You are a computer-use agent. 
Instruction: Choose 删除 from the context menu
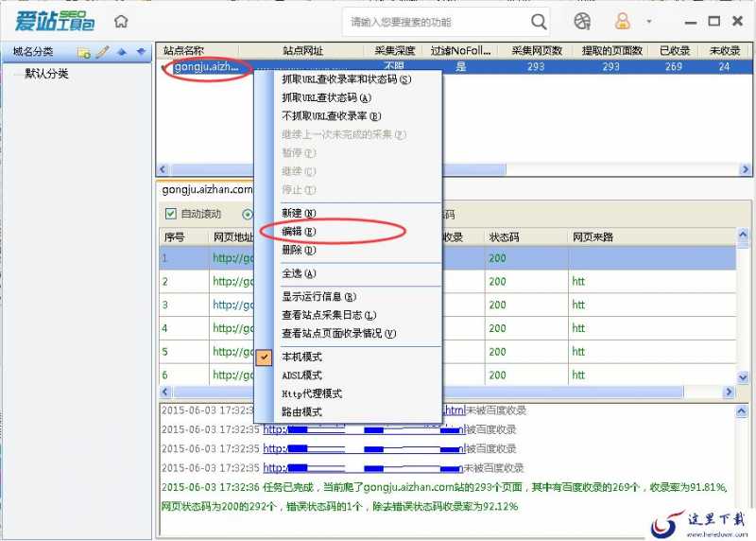coord(348,250)
